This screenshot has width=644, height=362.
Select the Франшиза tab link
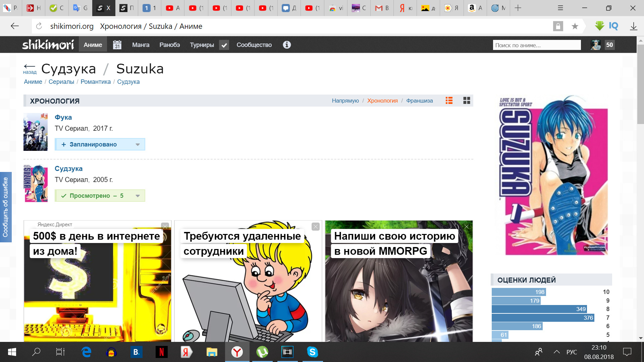point(419,101)
